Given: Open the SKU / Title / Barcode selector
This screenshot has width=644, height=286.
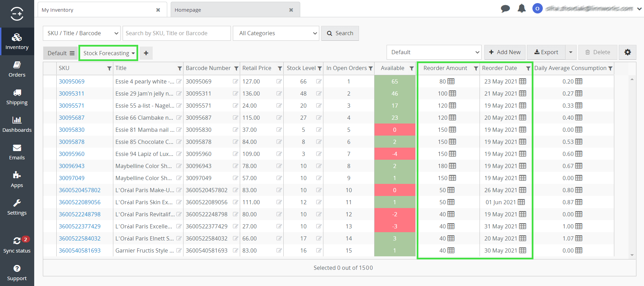Looking at the screenshot, I should click(82, 33).
